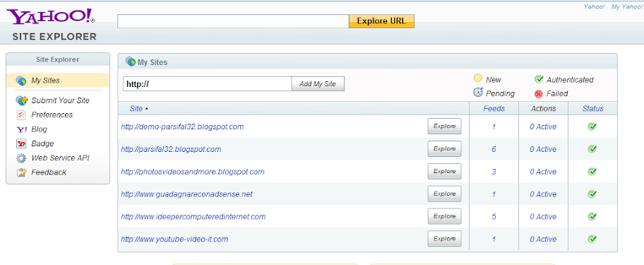Click 0 Active for demo-parsifal32.blogspot.com
The height and width of the screenshot is (265, 644).
(x=543, y=127)
